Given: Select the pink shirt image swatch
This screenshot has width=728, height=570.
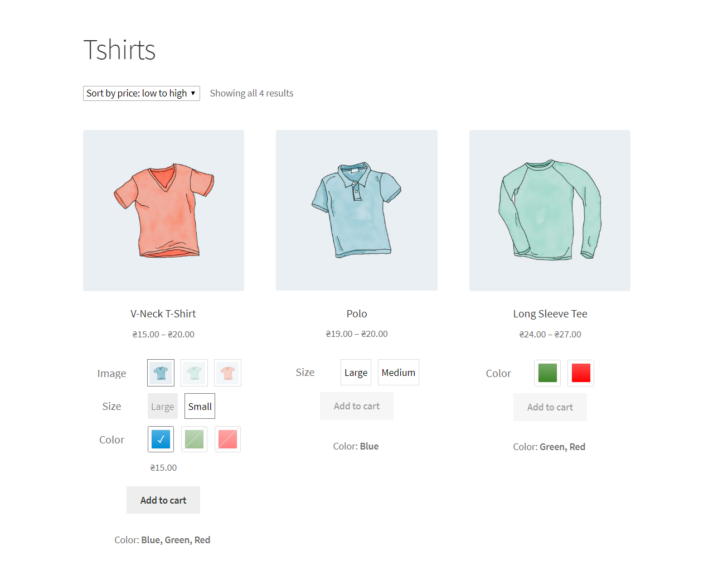Looking at the screenshot, I should [227, 373].
